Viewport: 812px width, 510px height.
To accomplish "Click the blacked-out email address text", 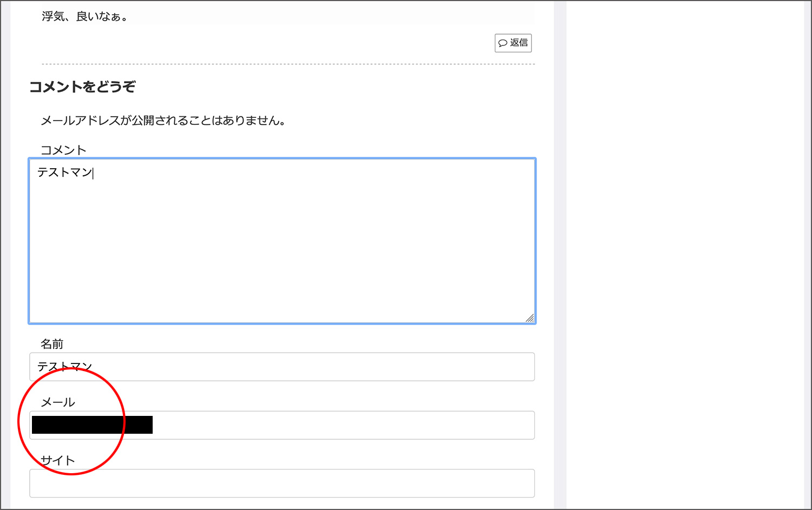I will [x=92, y=425].
